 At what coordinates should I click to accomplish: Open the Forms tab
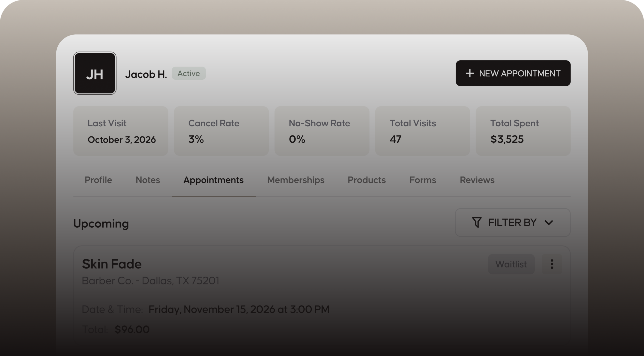[x=423, y=180]
